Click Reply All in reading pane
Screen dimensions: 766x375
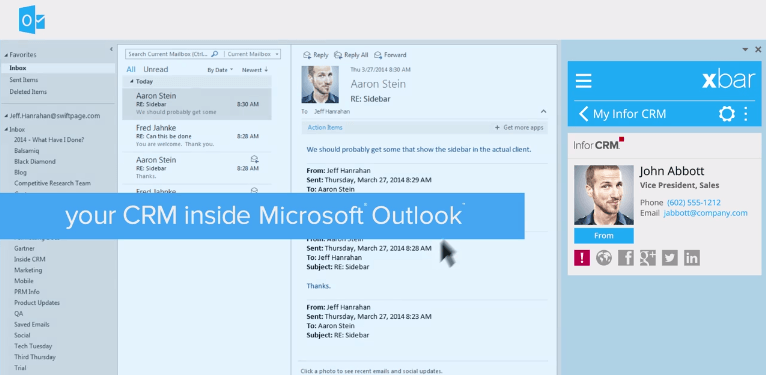click(351, 55)
